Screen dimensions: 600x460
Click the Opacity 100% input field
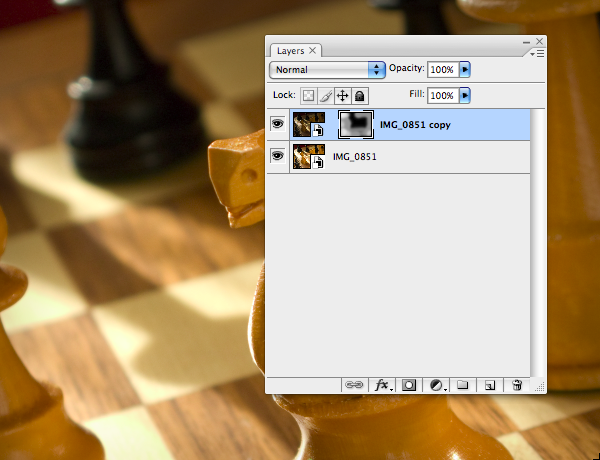point(443,70)
